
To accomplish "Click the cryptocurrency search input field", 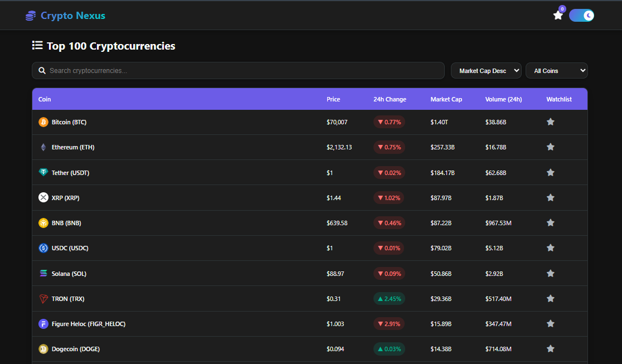I will coord(223,70).
